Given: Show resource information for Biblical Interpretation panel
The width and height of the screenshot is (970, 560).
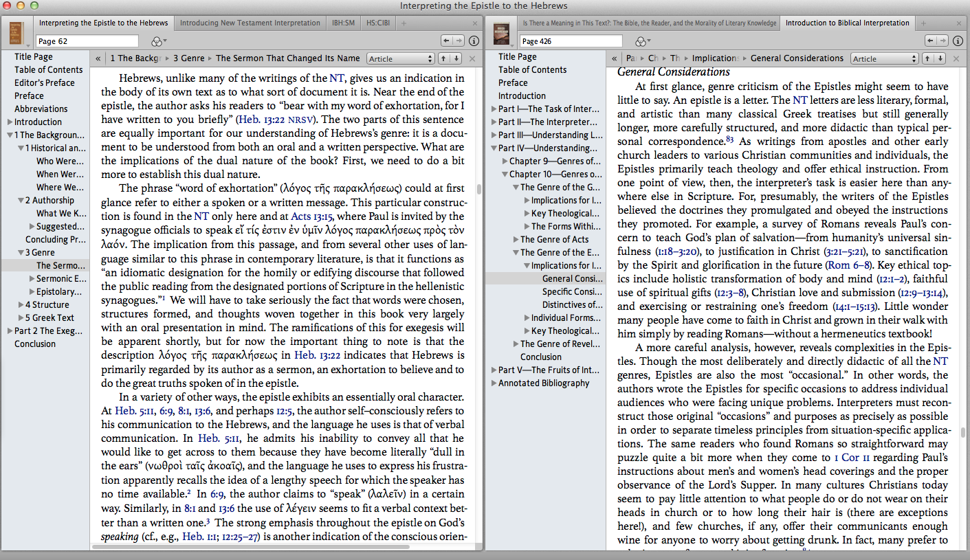Looking at the screenshot, I should pos(957,41).
